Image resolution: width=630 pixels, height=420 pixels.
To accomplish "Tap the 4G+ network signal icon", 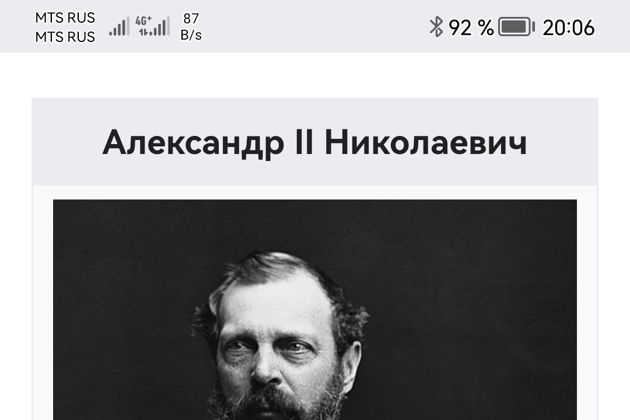I will (x=153, y=27).
